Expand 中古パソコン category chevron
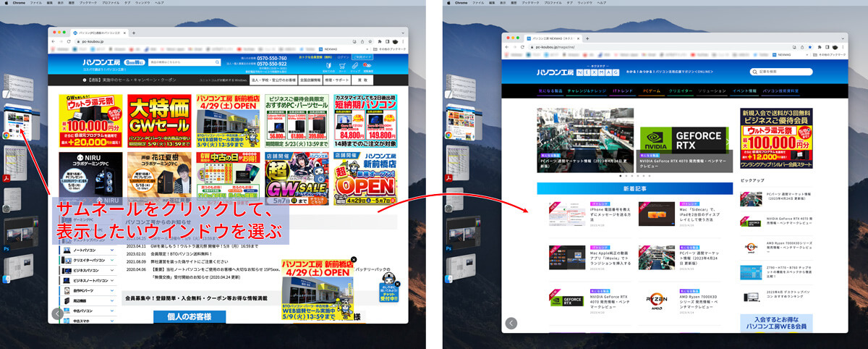Screen dimensions: 868x349 pos(112,311)
